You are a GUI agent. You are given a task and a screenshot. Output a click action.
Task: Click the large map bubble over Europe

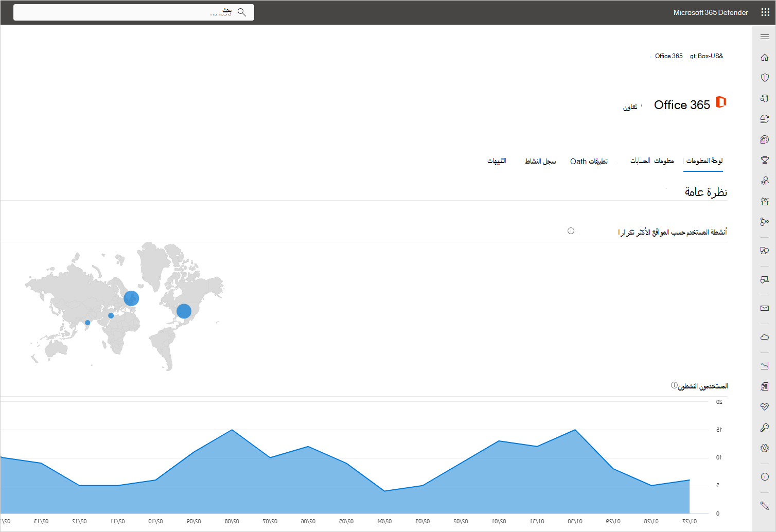(x=131, y=298)
